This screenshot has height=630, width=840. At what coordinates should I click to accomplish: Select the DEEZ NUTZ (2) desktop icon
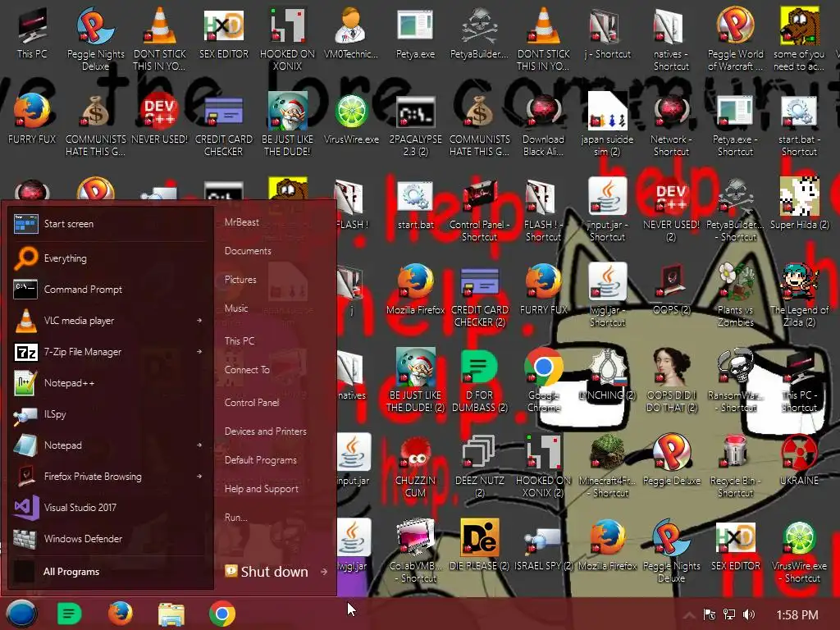point(479,466)
